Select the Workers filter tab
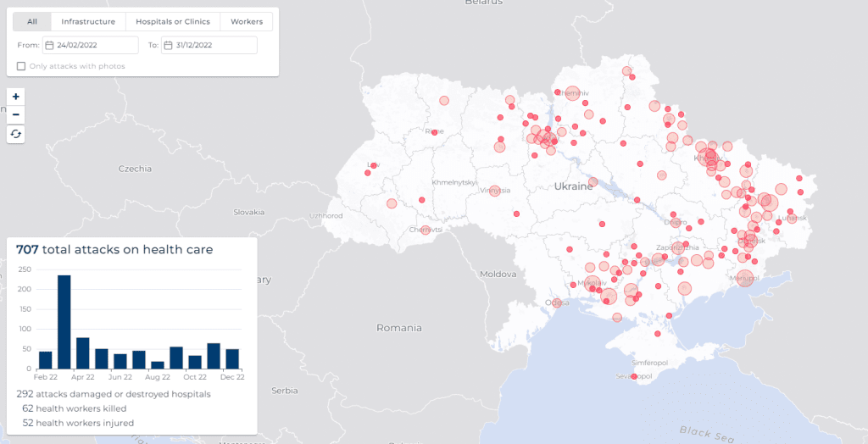This screenshot has width=868, height=444. coord(246,22)
